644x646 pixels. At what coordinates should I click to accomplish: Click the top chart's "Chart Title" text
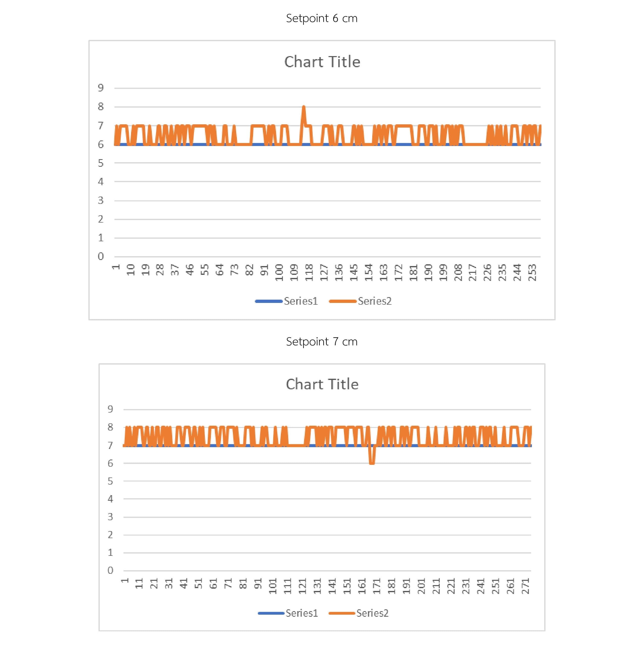tap(322, 62)
